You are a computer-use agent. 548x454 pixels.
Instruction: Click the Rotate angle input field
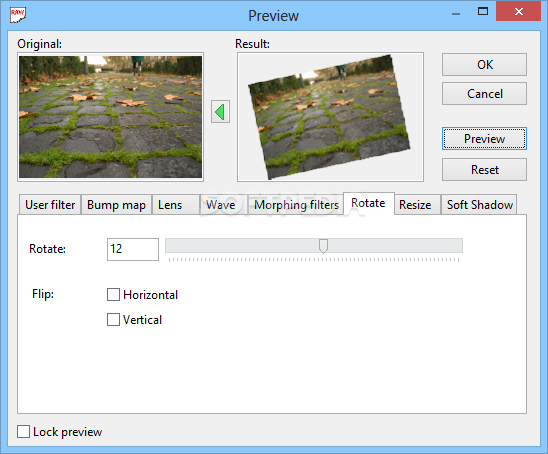pos(133,249)
